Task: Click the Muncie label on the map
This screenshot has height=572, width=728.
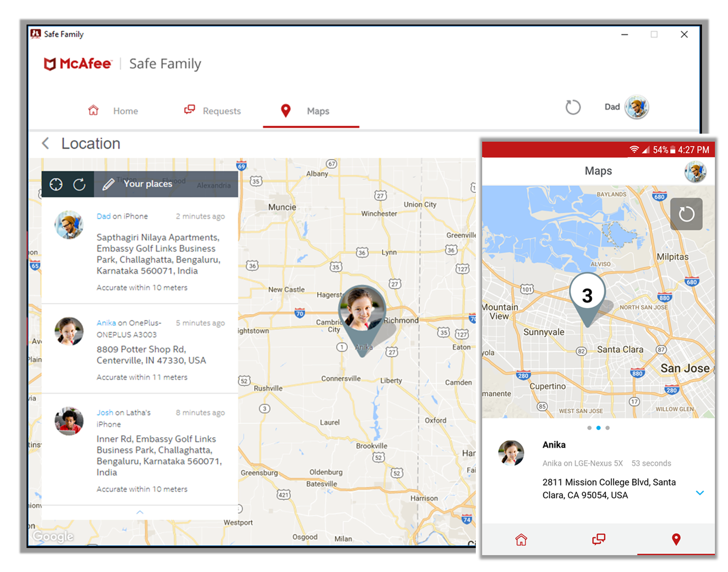Action: [282, 207]
